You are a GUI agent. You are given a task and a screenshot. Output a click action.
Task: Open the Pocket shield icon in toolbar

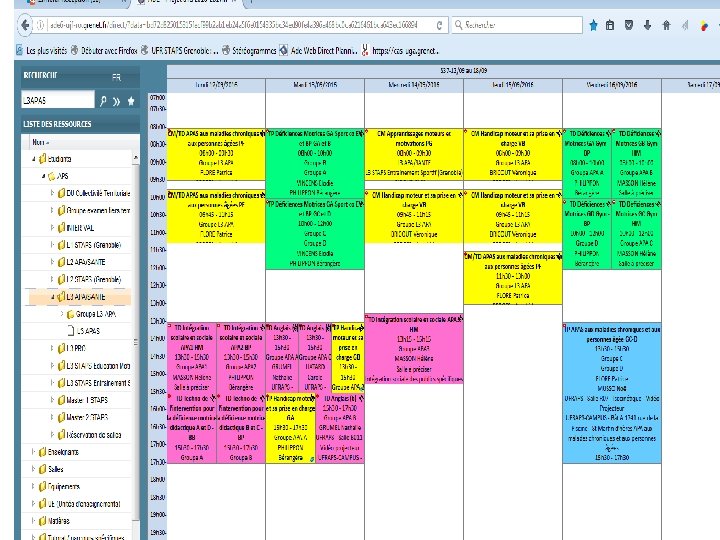[x=629, y=25]
